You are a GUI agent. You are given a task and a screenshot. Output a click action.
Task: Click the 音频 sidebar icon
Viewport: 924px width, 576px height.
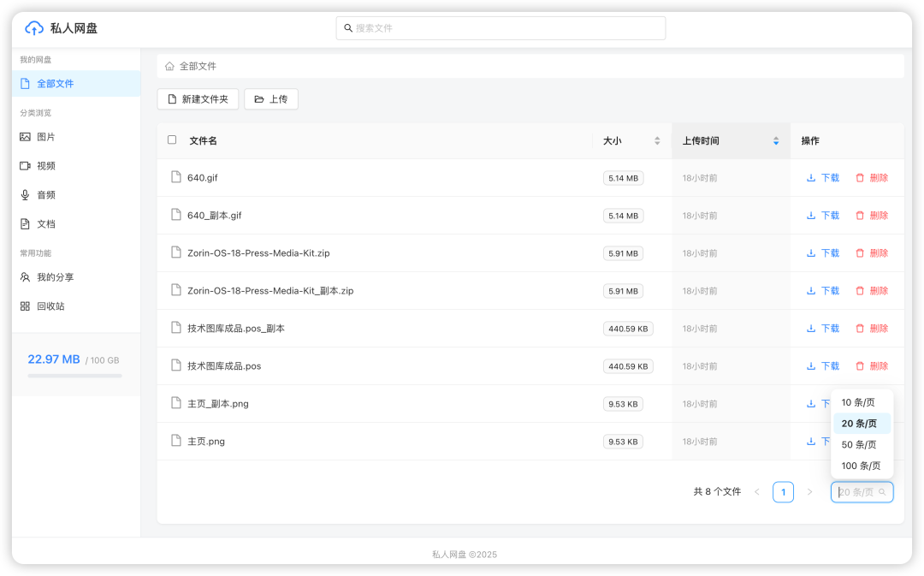point(26,194)
